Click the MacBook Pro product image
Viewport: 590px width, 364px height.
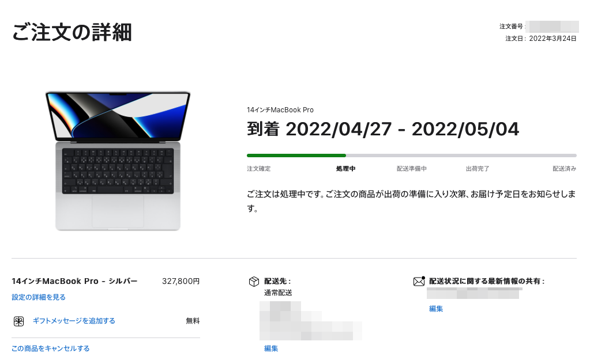[x=118, y=161]
